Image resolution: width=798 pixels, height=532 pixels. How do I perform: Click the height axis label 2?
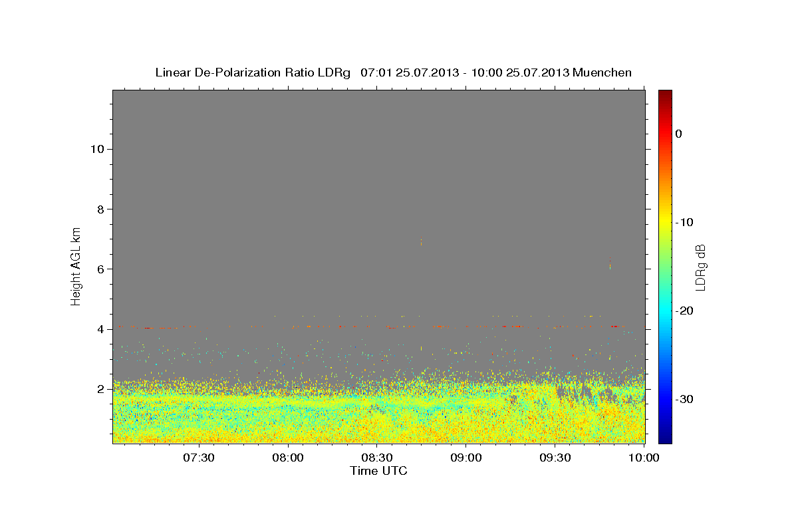pos(99,389)
